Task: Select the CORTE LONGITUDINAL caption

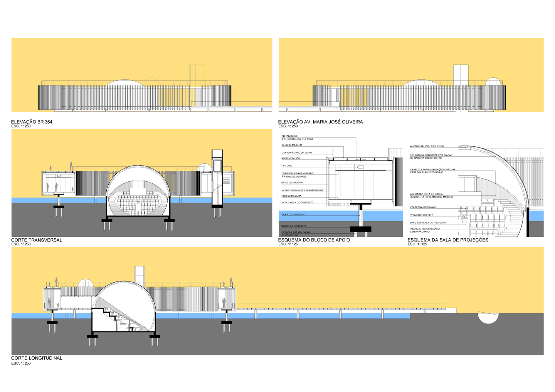Action: click(x=37, y=358)
